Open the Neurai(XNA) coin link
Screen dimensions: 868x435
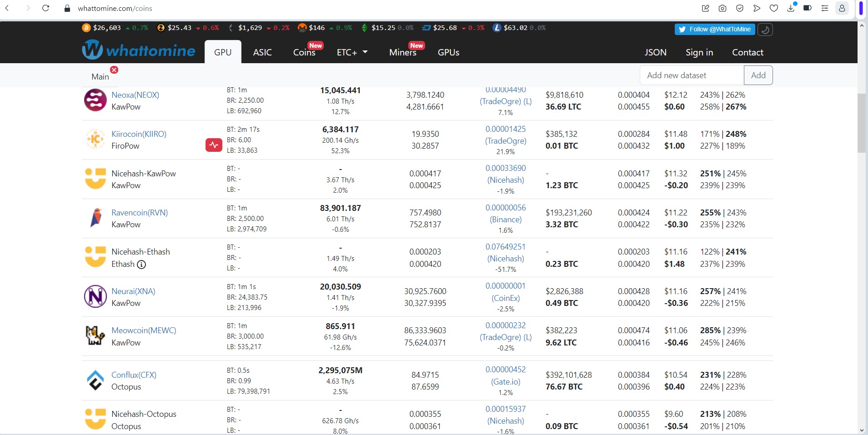[x=133, y=291]
